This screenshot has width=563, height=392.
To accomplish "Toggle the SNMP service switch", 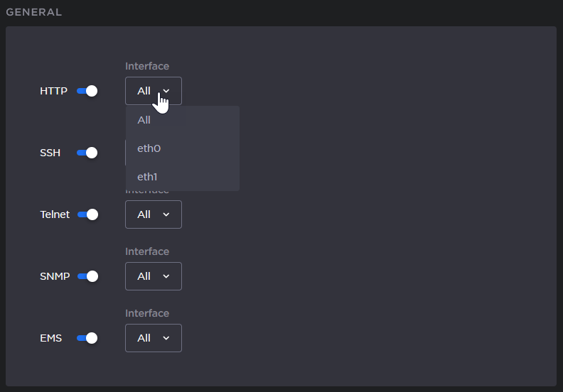I will pos(87,276).
